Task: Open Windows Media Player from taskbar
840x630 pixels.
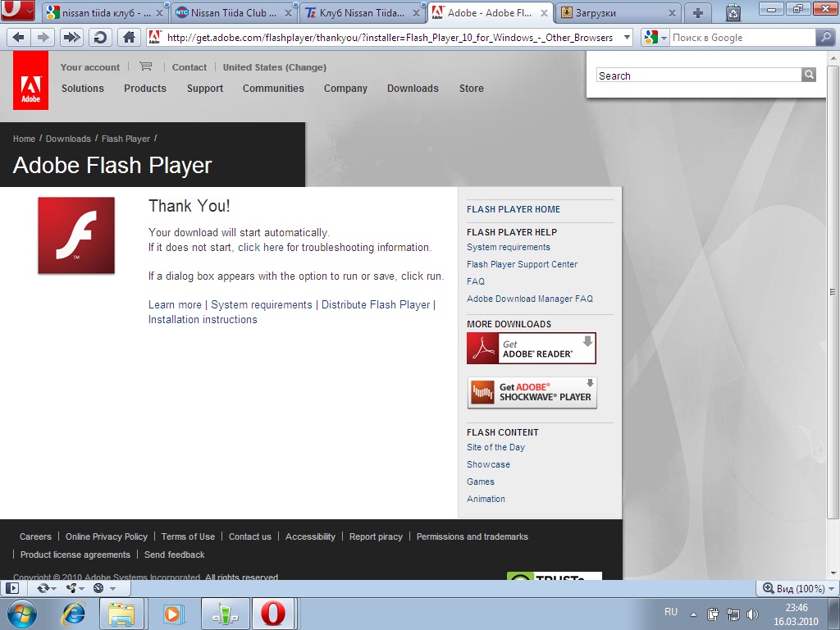Action: [172, 614]
